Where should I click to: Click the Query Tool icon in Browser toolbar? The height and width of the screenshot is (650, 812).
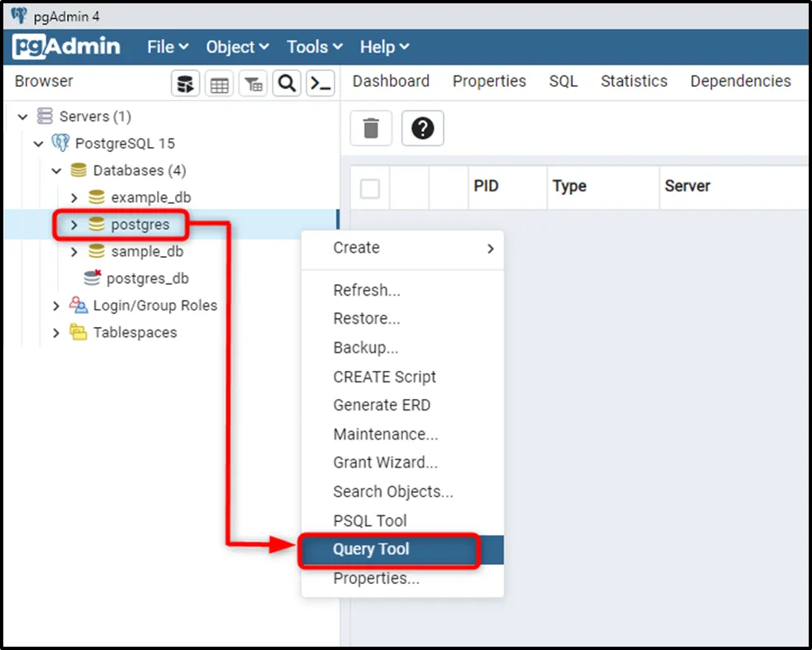point(187,83)
